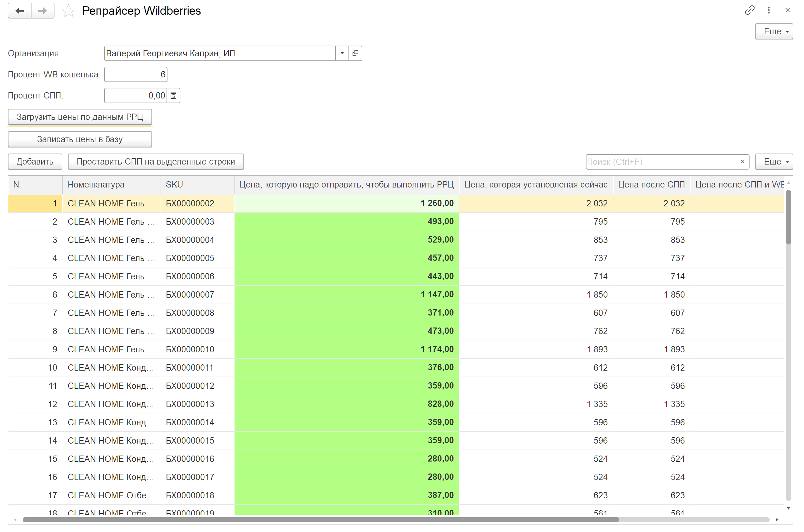804x532 pixels.
Task: Select the green 1 147,00 price cell
Action: [347, 294]
